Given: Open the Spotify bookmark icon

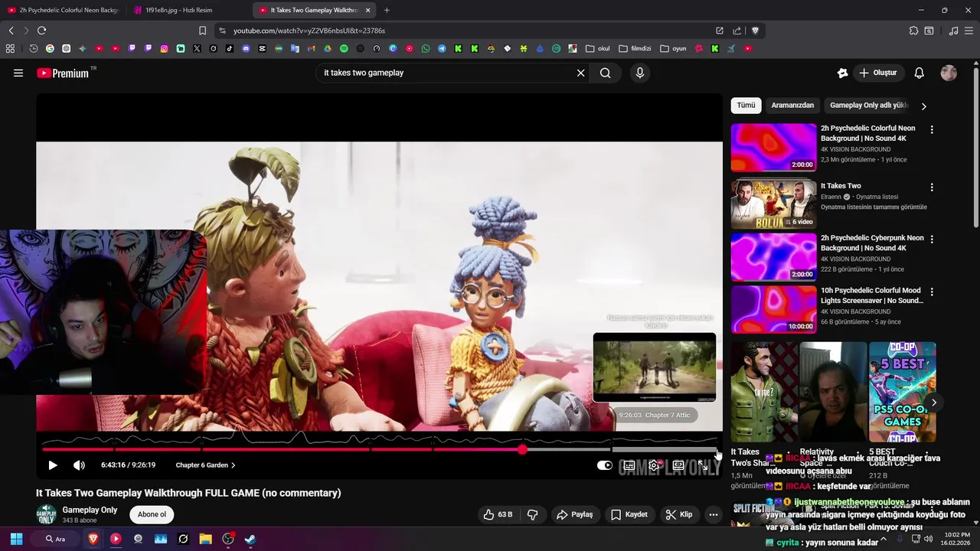Looking at the screenshot, I should [344, 48].
